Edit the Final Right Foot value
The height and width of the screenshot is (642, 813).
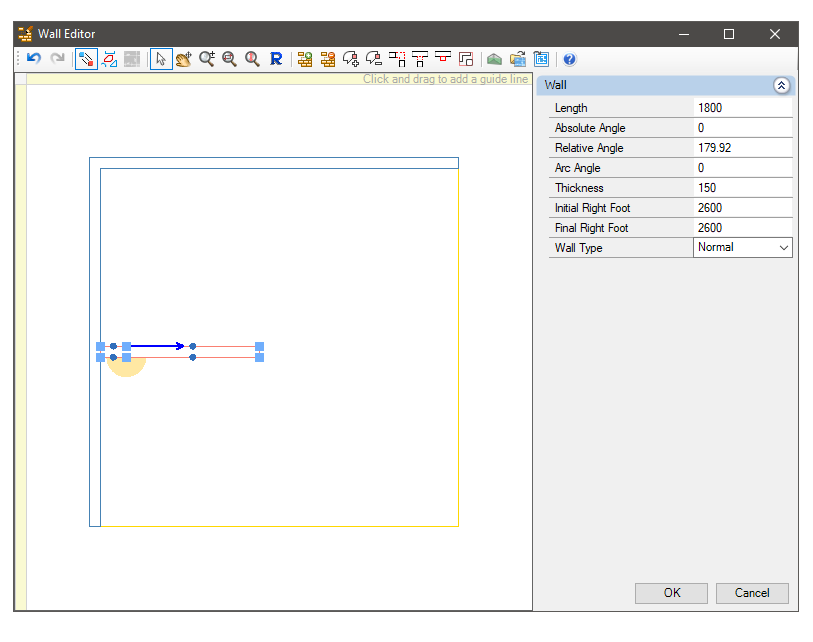click(x=742, y=228)
